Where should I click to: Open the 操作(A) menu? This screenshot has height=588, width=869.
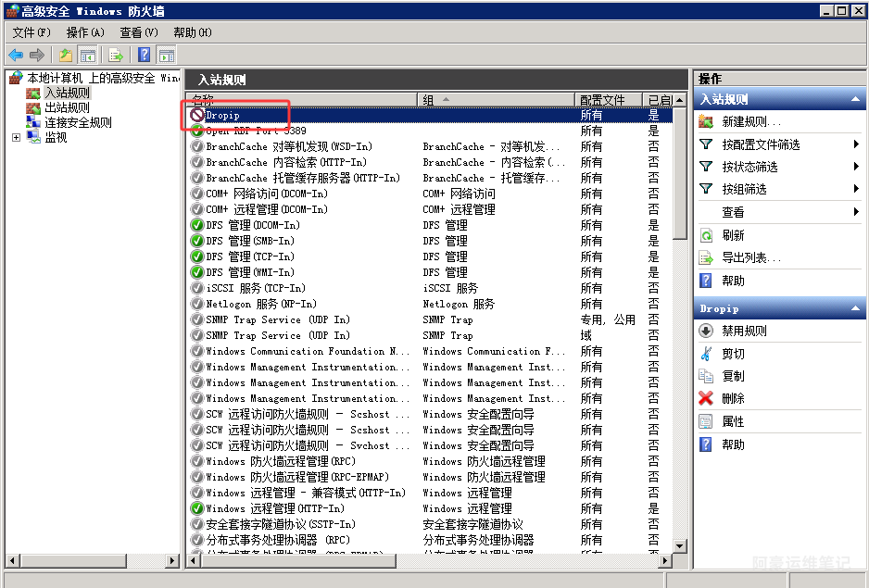(x=85, y=32)
